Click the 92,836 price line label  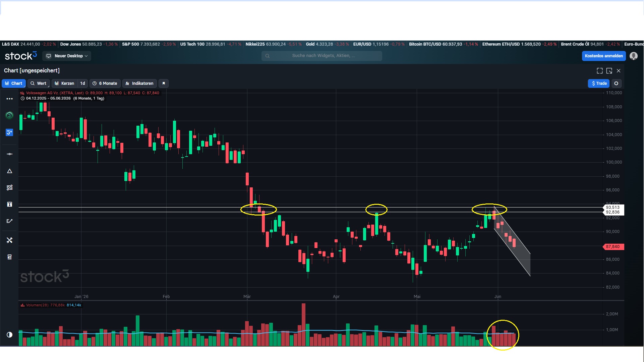click(613, 212)
